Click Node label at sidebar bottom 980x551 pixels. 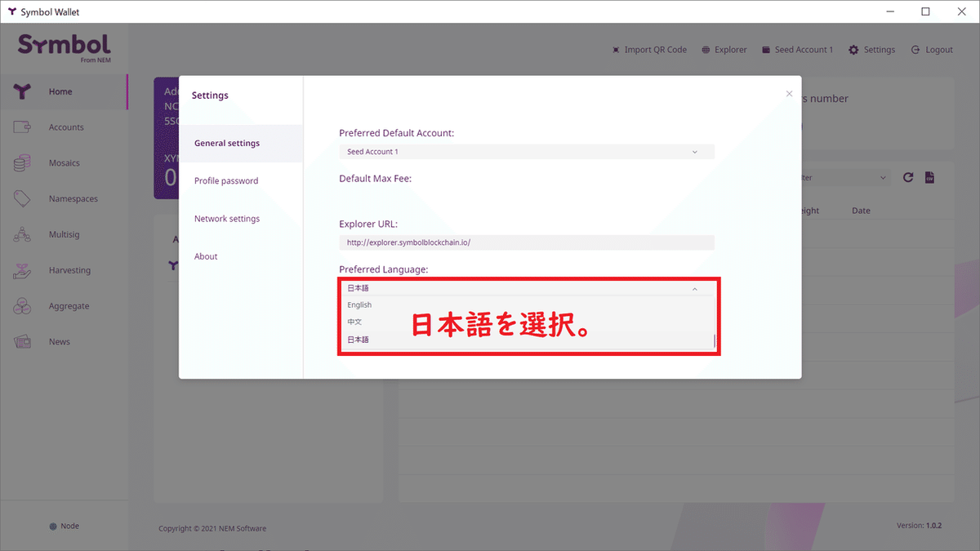click(70, 527)
